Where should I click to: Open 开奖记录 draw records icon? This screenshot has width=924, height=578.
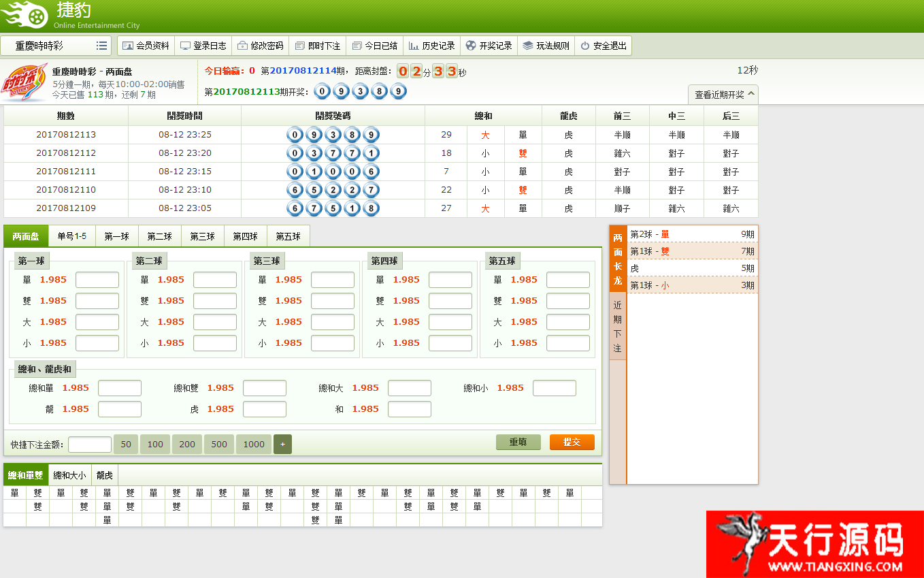[x=471, y=46]
